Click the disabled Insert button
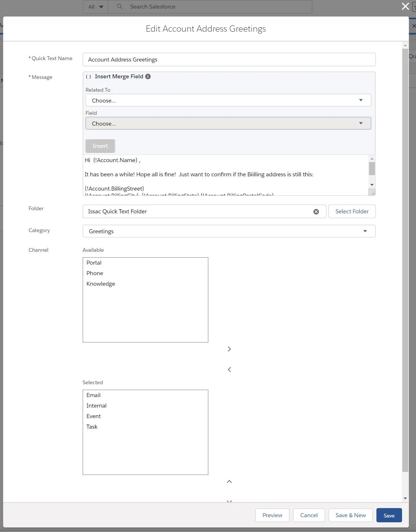 point(100,146)
